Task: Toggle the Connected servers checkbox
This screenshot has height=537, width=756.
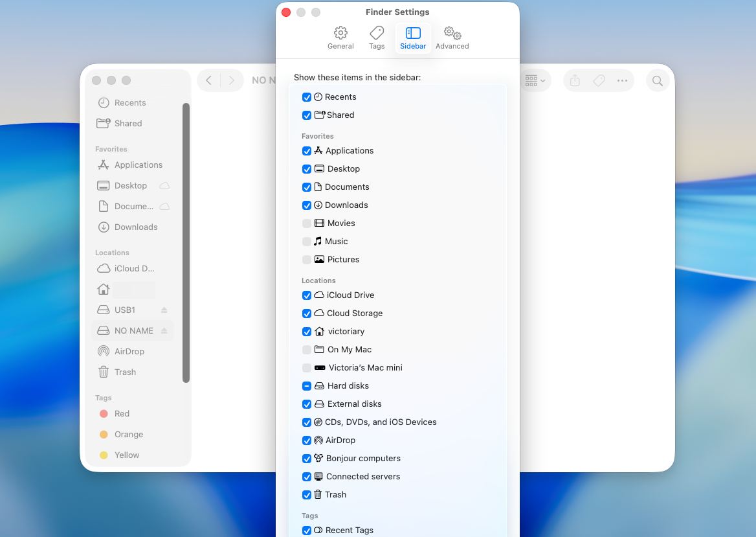Action: (x=307, y=477)
